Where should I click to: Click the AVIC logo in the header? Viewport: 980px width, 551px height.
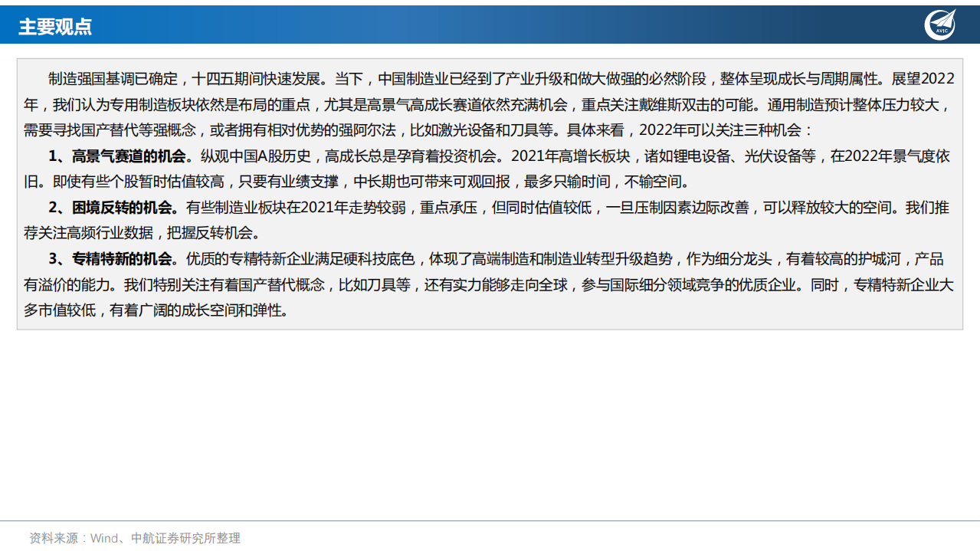[x=939, y=25]
